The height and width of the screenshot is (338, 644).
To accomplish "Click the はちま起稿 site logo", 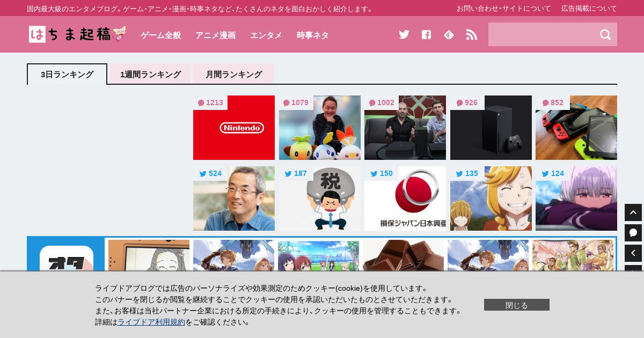I will click(78, 34).
